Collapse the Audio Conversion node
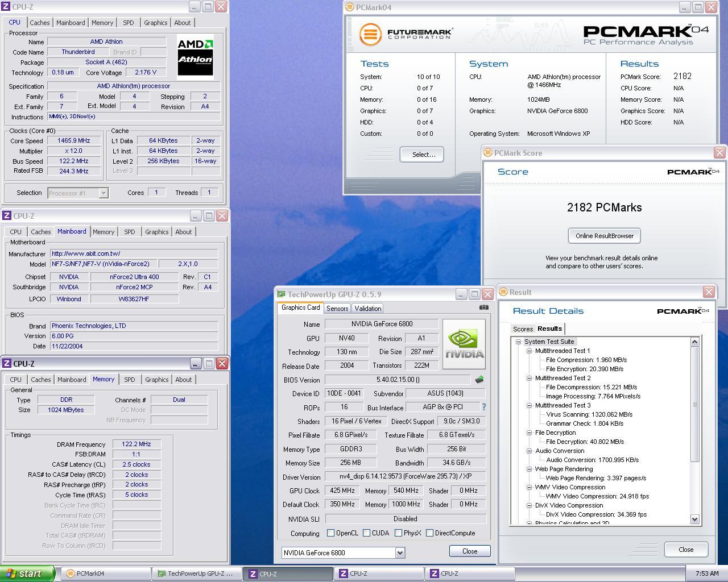This screenshot has width=728, height=582. coord(529,451)
